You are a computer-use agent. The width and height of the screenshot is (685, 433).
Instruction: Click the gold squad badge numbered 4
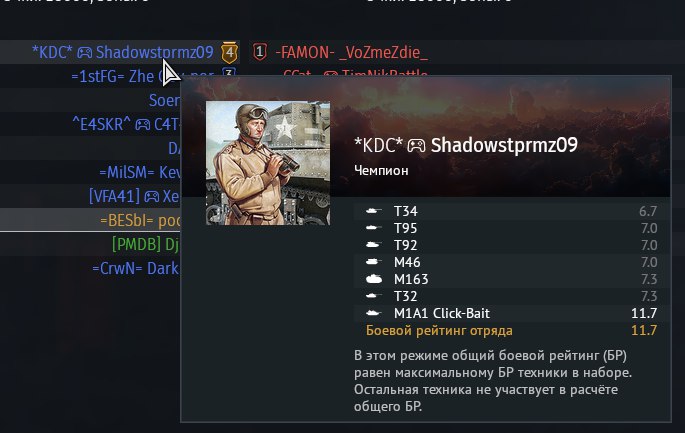(229, 52)
